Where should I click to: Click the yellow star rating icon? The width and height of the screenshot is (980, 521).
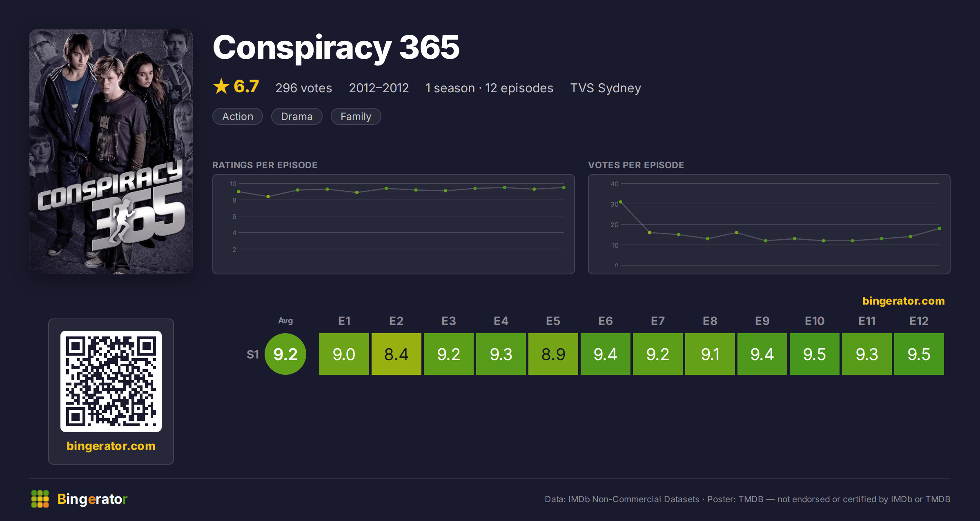coord(221,86)
